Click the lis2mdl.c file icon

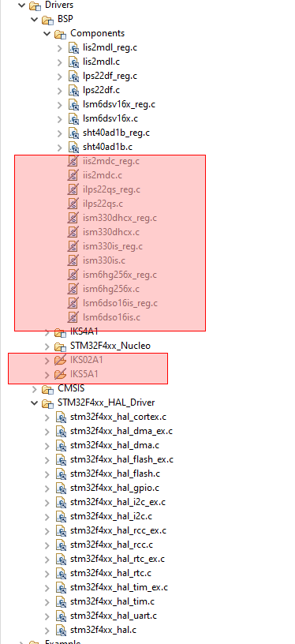point(73,62)
